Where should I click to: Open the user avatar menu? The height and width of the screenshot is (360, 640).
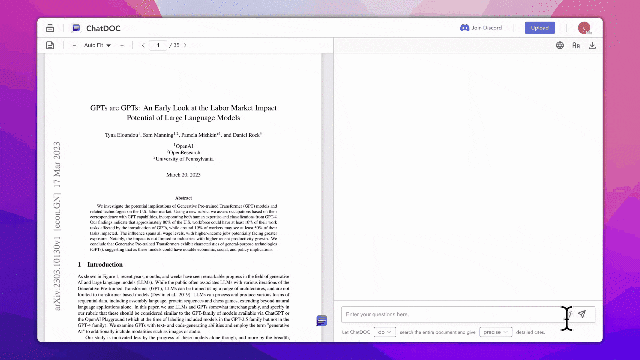(584, 28)
